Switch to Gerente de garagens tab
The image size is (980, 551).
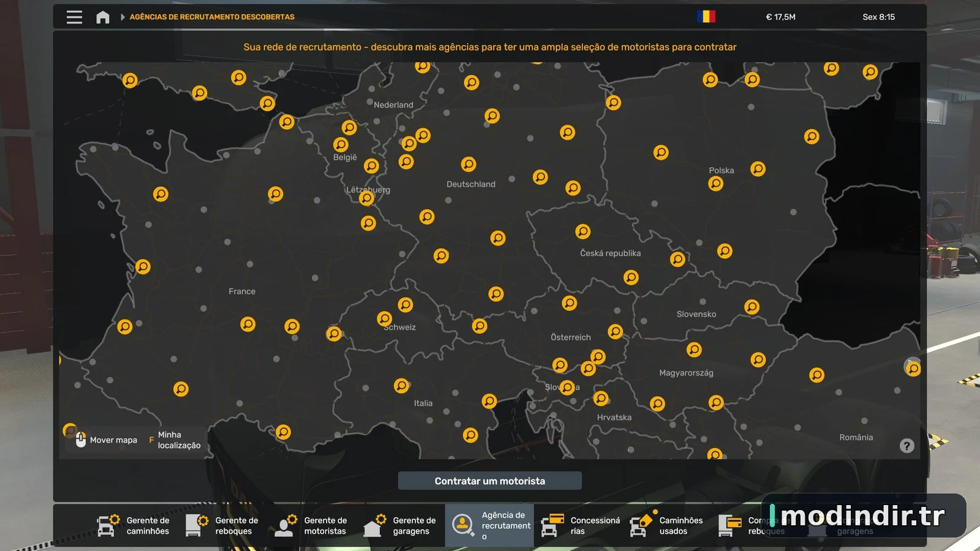click(400, 525)
